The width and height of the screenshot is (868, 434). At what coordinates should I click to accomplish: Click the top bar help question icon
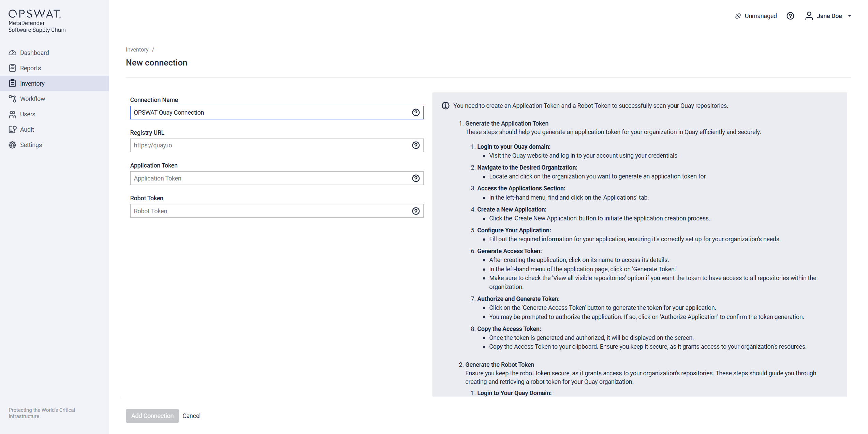pyautogui.click(x=790, y=16)
